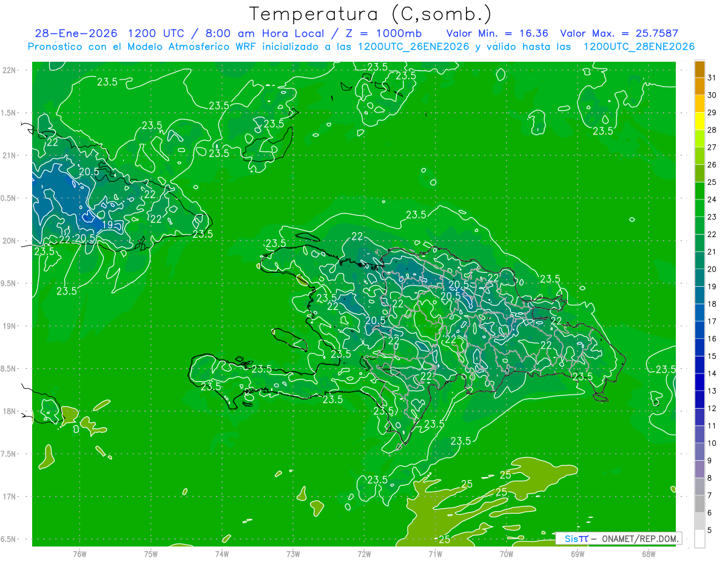This screenshot has height=562, width=728.
Task: Click the colorbar scale label '27'
Action: point(712,147)
